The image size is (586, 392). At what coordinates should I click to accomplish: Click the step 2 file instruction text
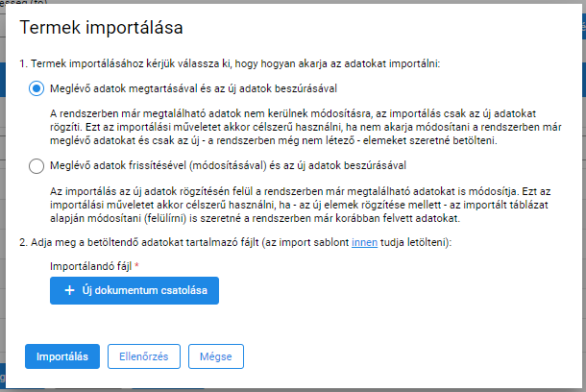point(235,242)
